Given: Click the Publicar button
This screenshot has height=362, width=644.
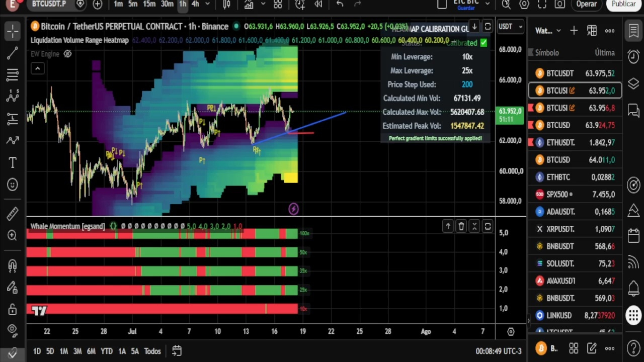Looking at the screenshot, I should (624, 4).
